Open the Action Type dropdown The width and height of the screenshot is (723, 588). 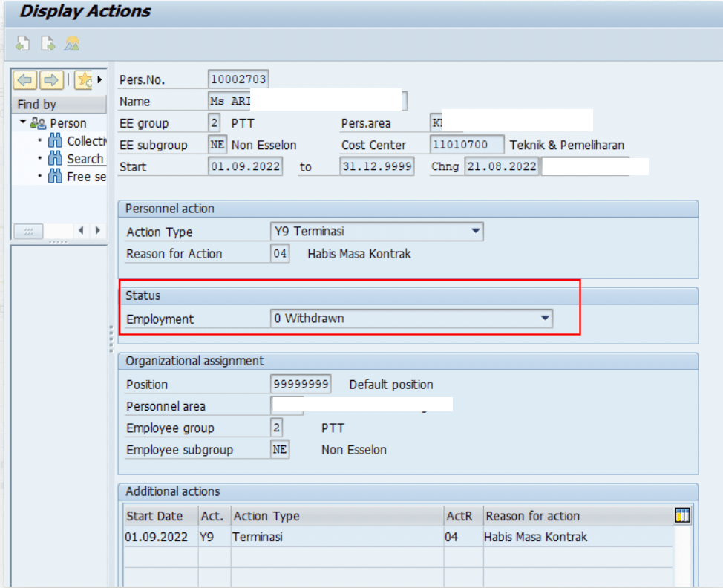476,232
